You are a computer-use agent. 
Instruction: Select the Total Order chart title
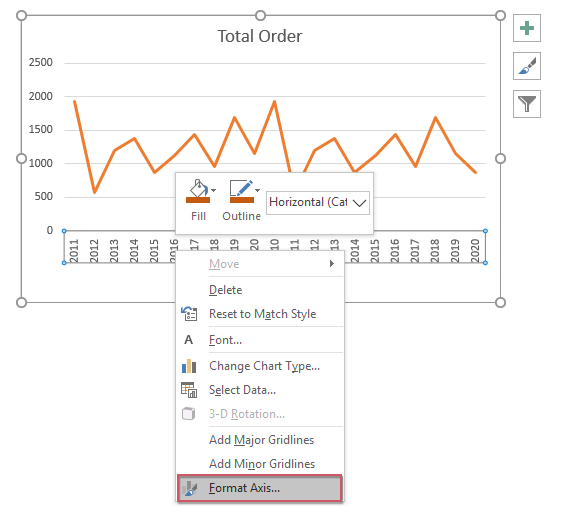tap(260, 36)
